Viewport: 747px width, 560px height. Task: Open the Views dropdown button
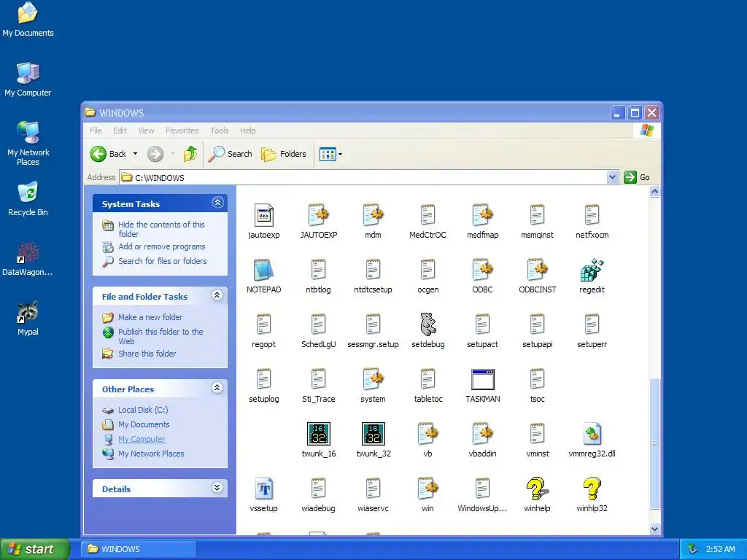coord(330,154)
